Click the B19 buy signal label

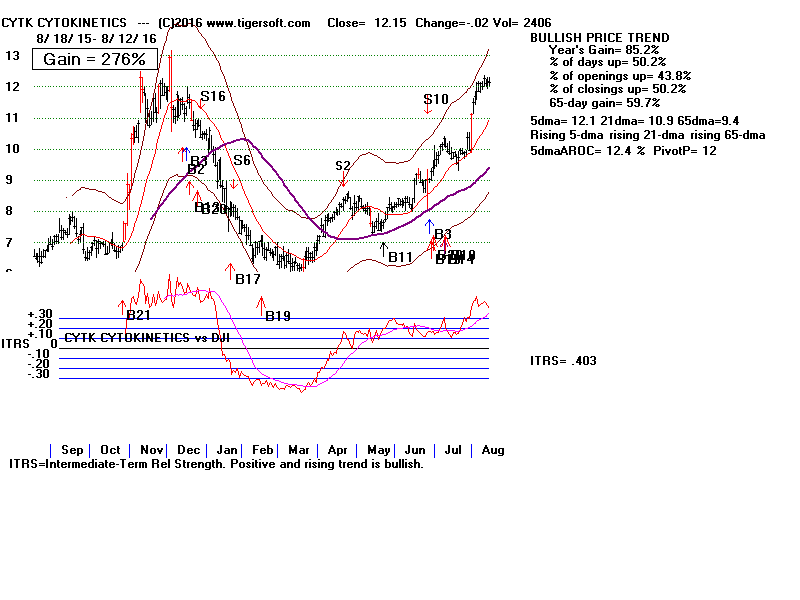[x=277, y=316]
